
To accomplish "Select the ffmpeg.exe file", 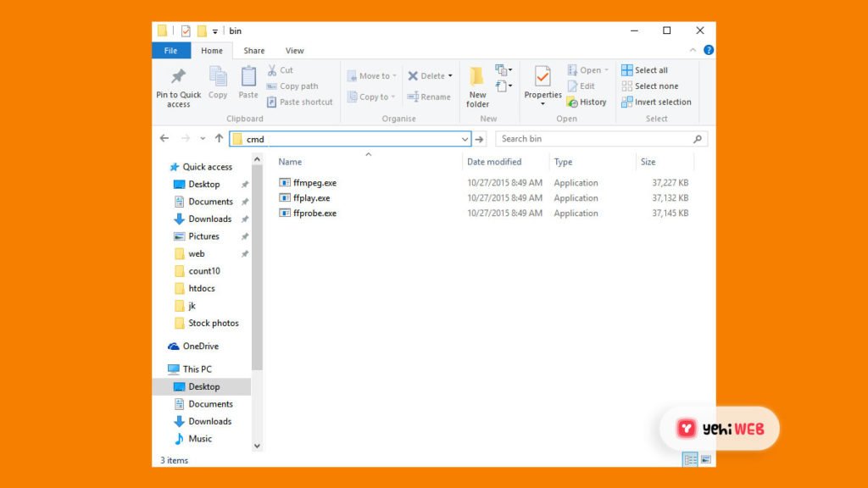I will click(314, 183).
